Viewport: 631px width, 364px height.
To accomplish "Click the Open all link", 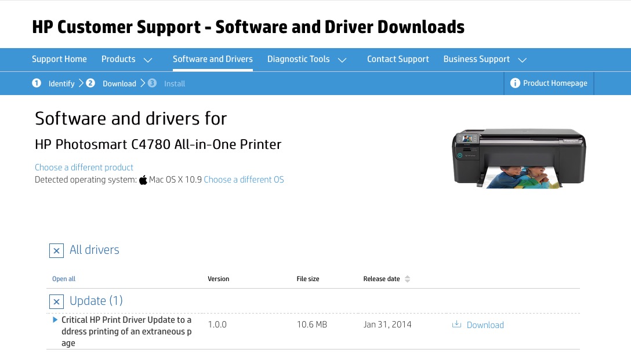I will pos(64,279).
